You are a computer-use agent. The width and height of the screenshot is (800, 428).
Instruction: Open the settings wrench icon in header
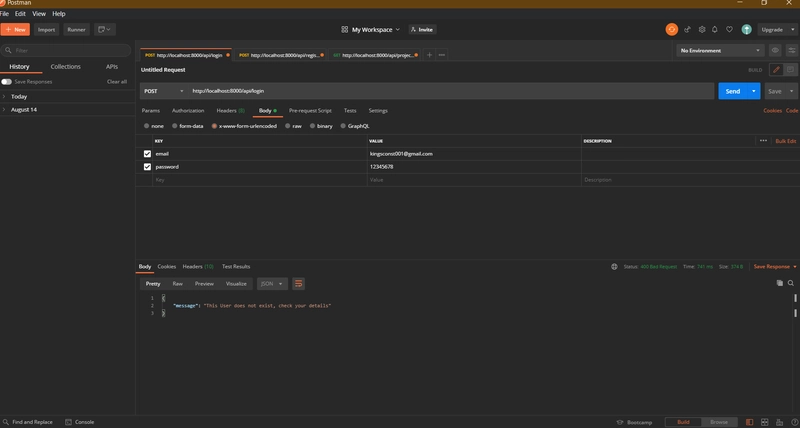702,30
